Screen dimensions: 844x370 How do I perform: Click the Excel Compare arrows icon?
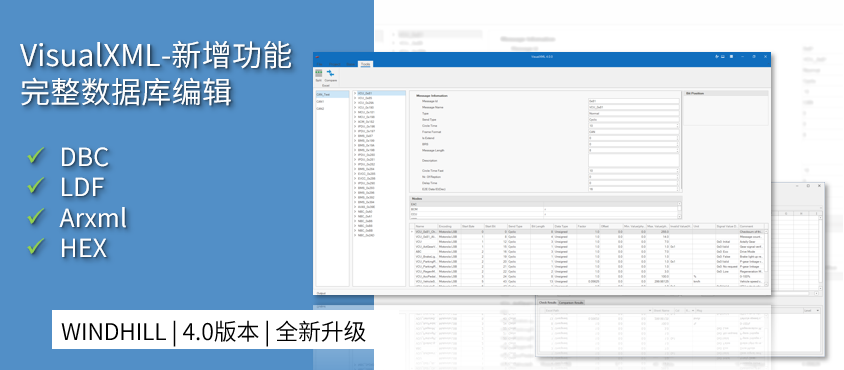tap(330, 73)
